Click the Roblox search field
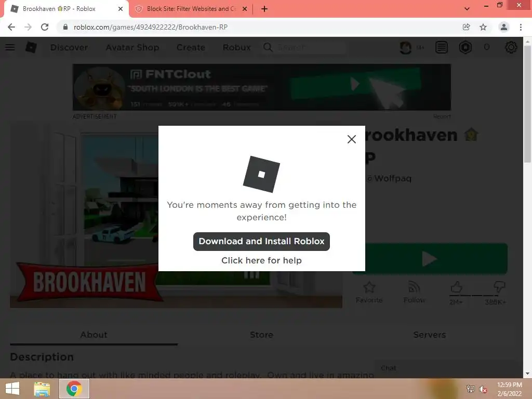 click(x=304, y=47)
